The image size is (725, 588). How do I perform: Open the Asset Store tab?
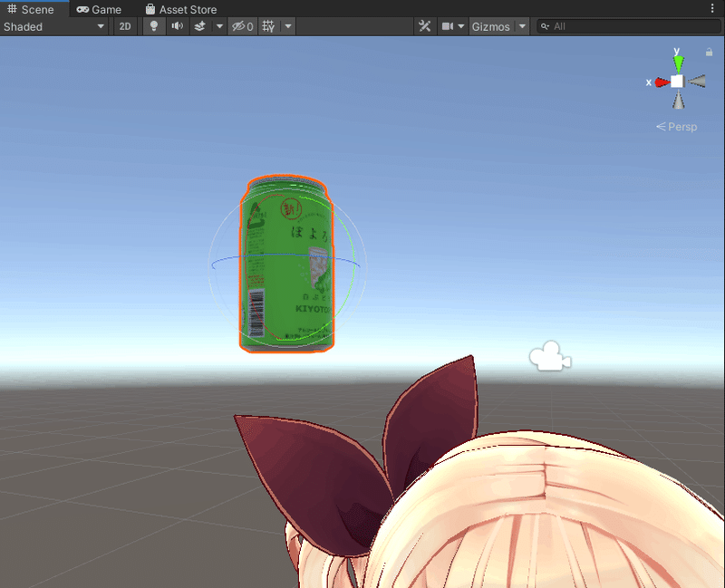[x=180, y=9]
